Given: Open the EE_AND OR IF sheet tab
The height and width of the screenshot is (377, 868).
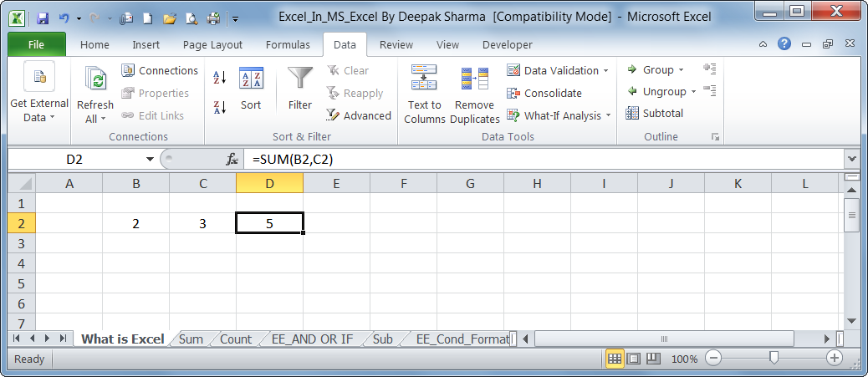Looking at the screenshot, I should [312, 339].
